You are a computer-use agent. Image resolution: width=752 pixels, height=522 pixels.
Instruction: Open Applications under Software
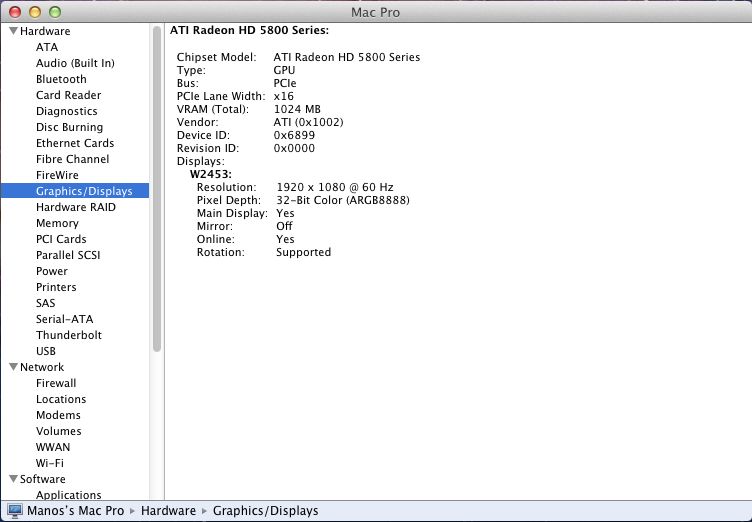[x=69, y=495]
